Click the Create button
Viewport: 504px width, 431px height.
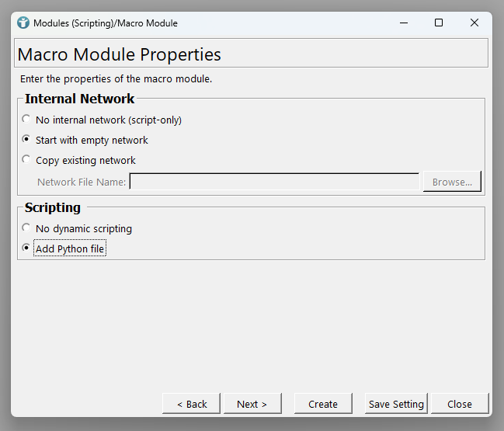323,404
